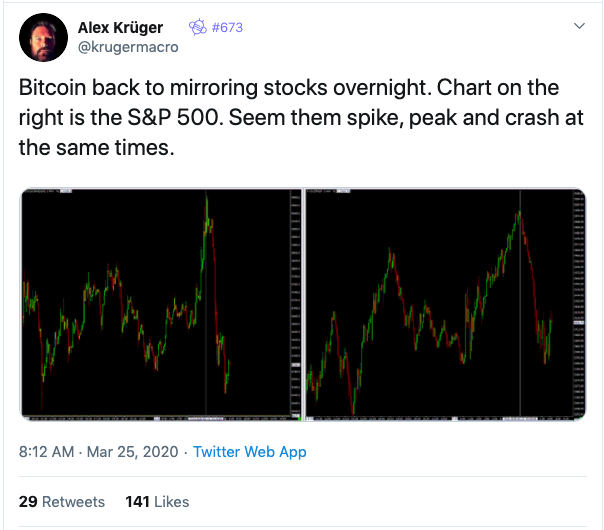Click the S&P 500 chart's price axis column
This screenshot has width=604, height=530.
pos(579,302)
